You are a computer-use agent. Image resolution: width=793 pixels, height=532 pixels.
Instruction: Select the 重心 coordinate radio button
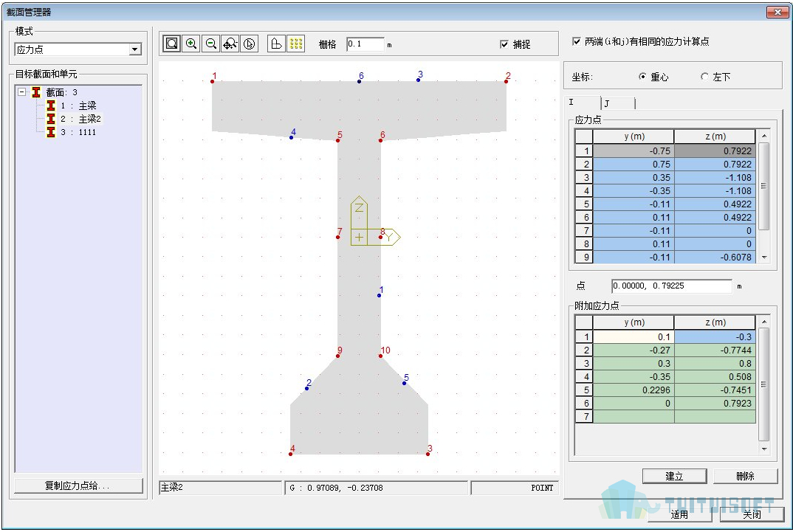click(x=642, y=77)
